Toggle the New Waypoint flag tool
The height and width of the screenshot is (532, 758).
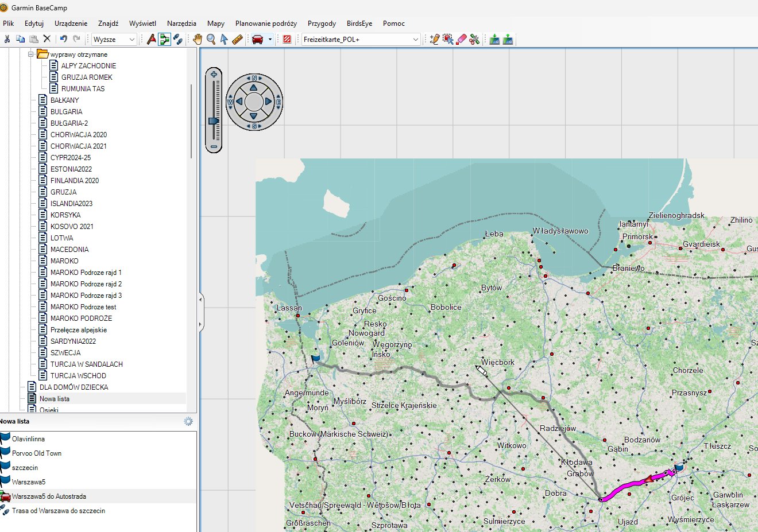151,39
